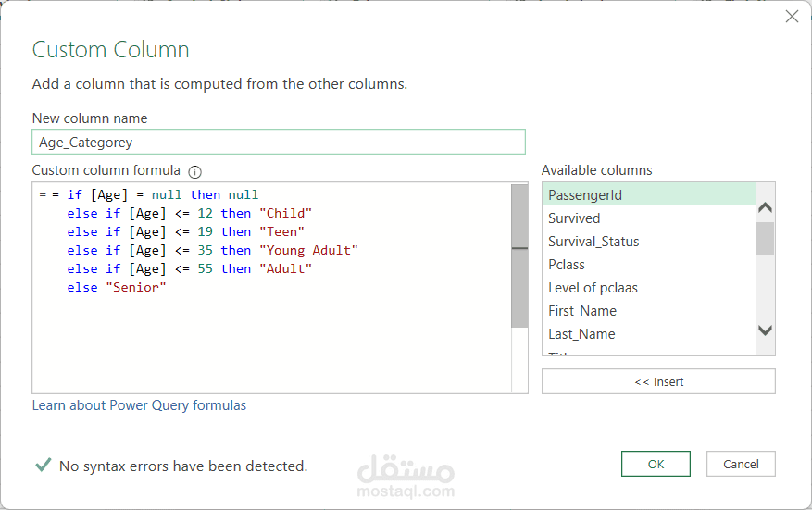
Task: Open Learn about Power Query formulas link
Action: 139,405
